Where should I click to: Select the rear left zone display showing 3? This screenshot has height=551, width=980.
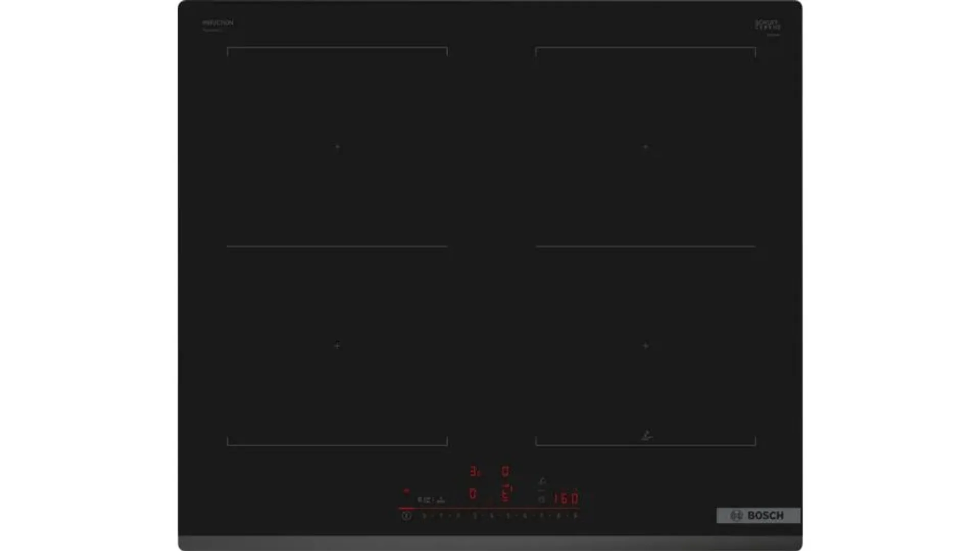475,471
